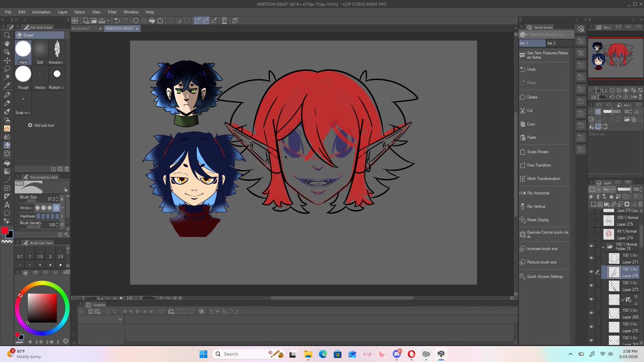The image size is (644, 362).
Task: Toggle visibility of Layer 268
Action: pos(591,313)
